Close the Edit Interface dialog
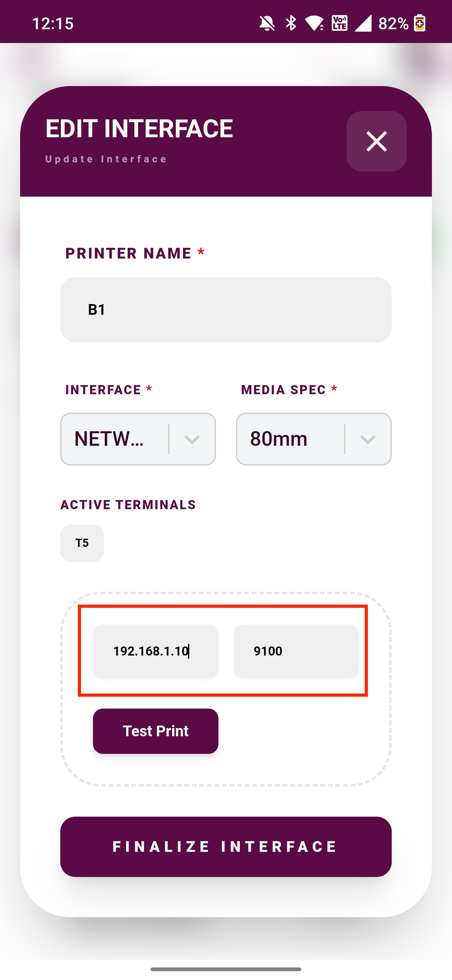The image size is (452, 980). pos(376,141)
